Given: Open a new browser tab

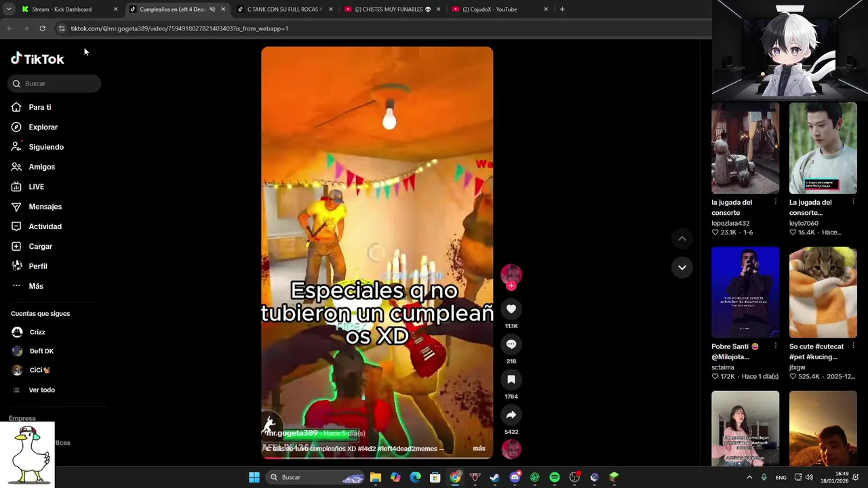Looking at the screenshot, I should coord(562,9).
